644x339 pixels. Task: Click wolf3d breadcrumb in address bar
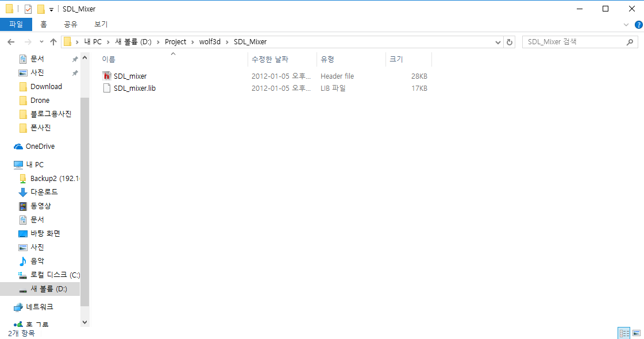[210, 42]
